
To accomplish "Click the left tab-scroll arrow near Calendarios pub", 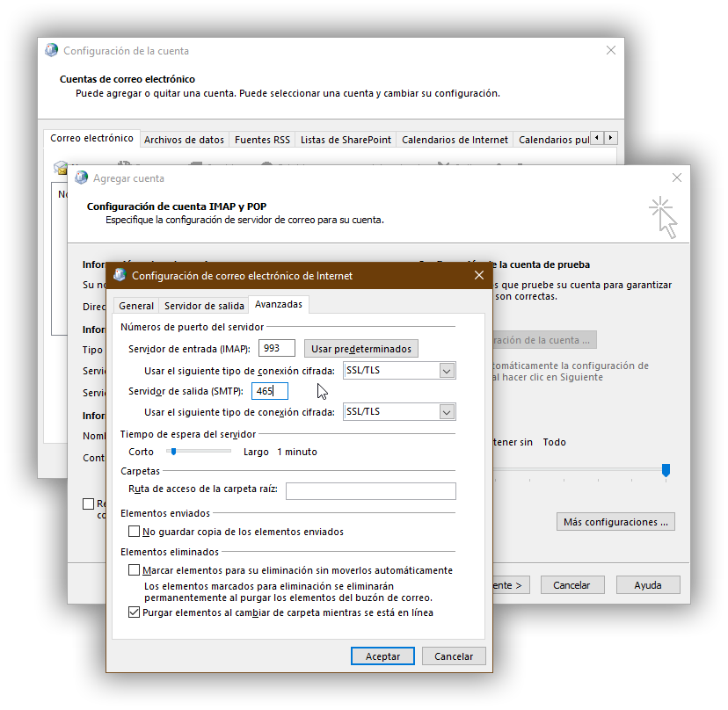I will click(598, 137).
